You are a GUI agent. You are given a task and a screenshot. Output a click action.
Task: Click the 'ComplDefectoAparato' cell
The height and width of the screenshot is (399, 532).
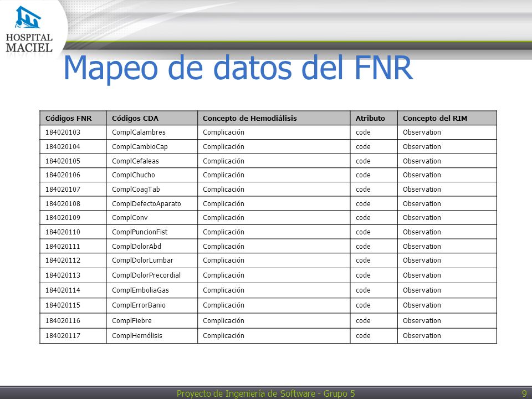(152, 203)
